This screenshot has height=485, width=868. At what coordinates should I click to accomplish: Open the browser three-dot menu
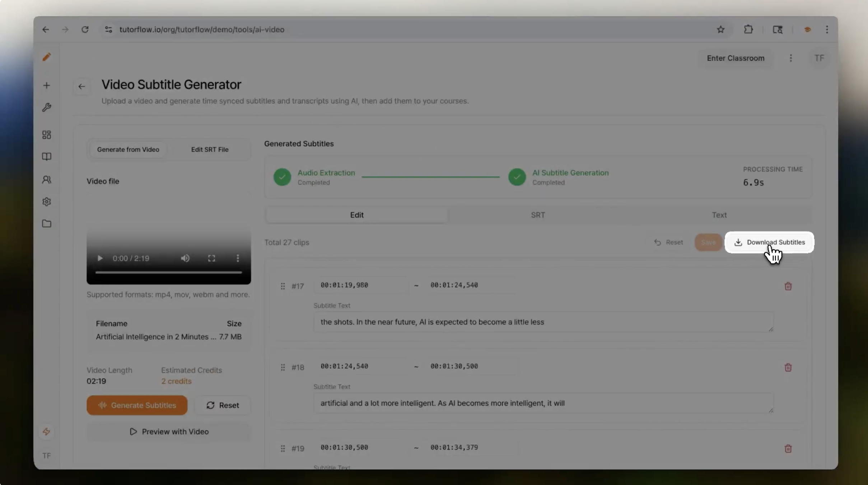pyautogui.click(x=826, y=29)
